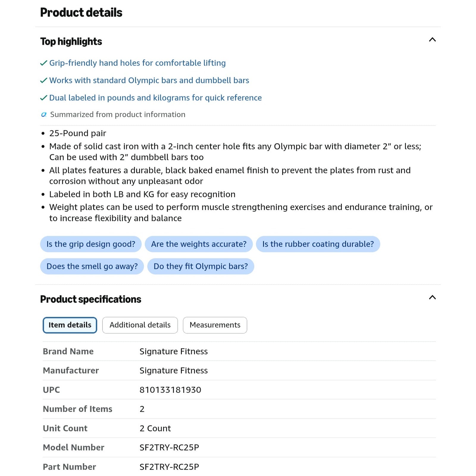Collapse the Product specifications section chevron
The height and width of the screenshot is (476, 476).
[x=432, y=297]
